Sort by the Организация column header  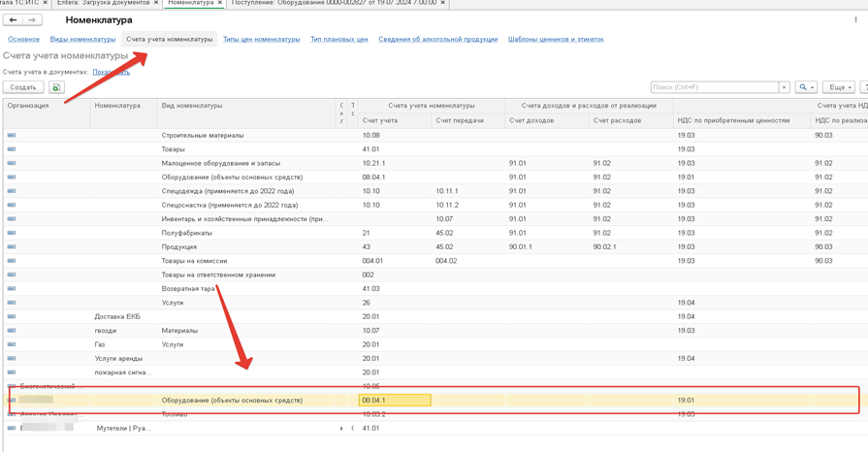[x=48, y=113]
